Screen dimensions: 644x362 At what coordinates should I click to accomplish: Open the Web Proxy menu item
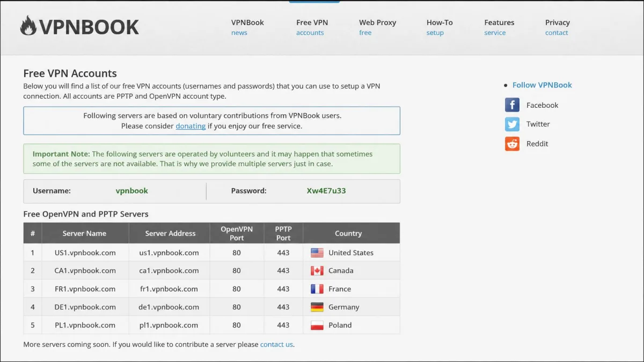pyautogui.click(x=377, y=27)
